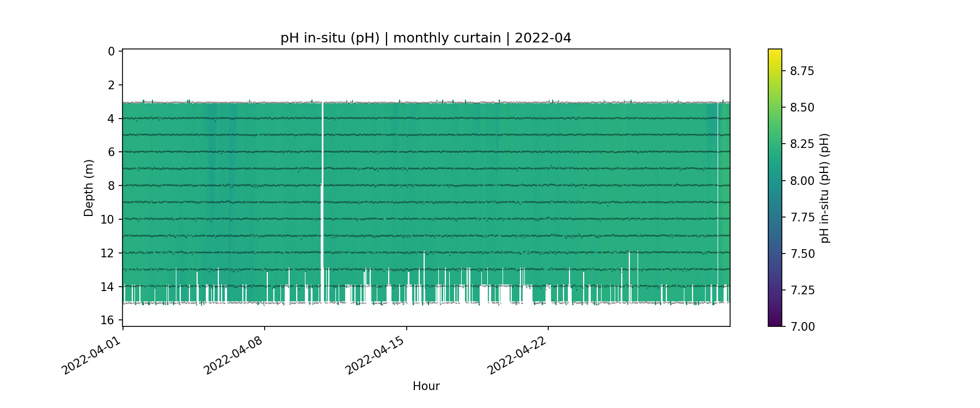Click the depth tick label 16
The height and width of the screenshot is (408, 980).
tap(108, 320)
